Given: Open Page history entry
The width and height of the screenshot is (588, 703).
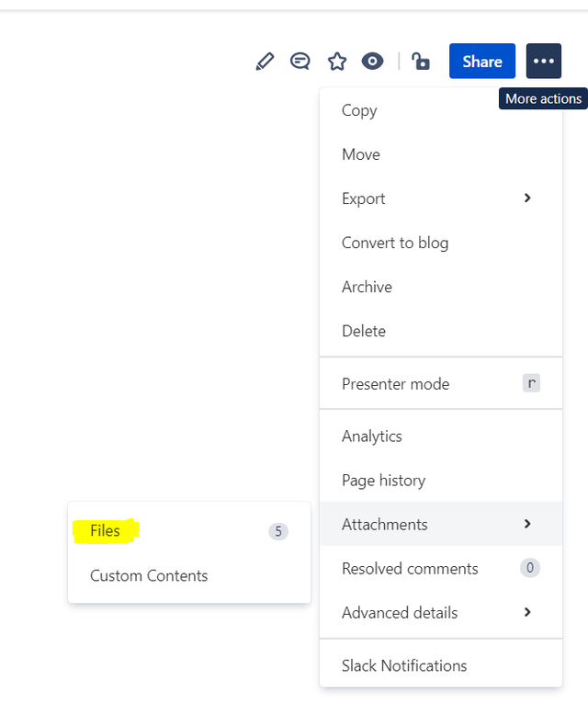Looking at the screenshot, I should [383, 480].
